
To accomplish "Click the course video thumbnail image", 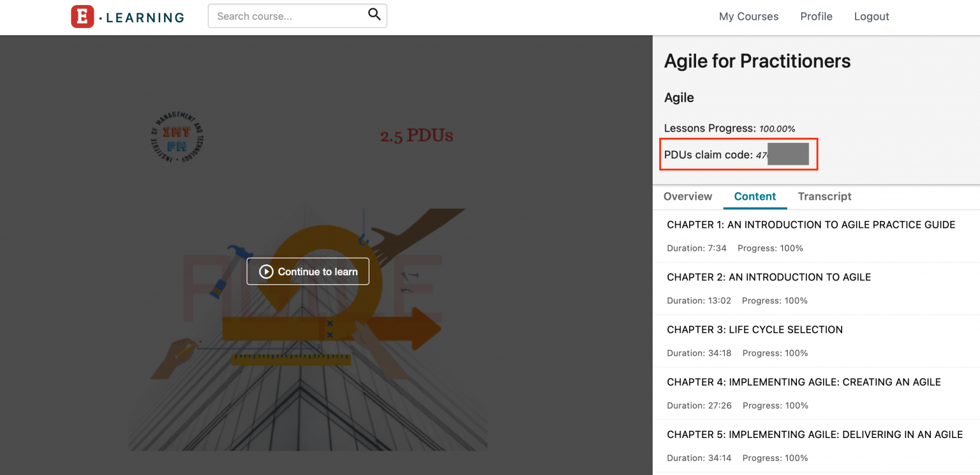I will click(x=308, y=358).
